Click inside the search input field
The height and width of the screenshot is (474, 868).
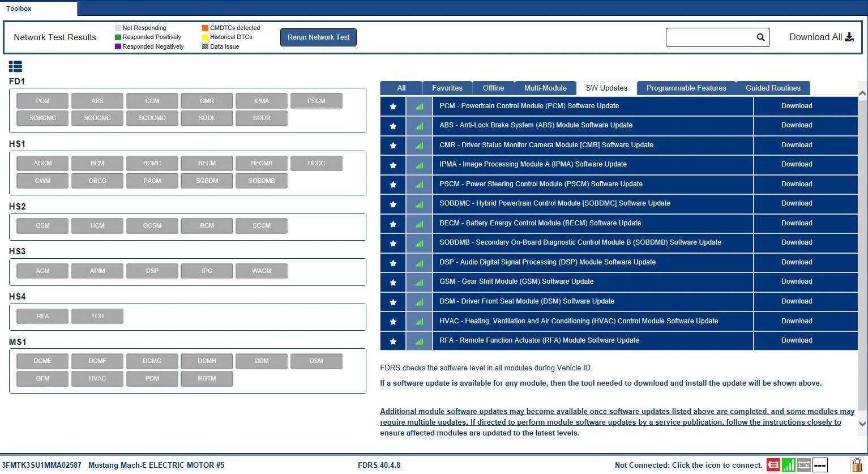(x=711, y=37)
